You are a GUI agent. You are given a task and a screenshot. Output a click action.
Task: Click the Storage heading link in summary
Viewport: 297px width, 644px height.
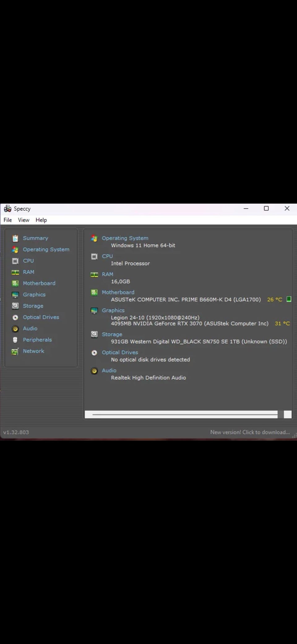click(x=112, y=334)
